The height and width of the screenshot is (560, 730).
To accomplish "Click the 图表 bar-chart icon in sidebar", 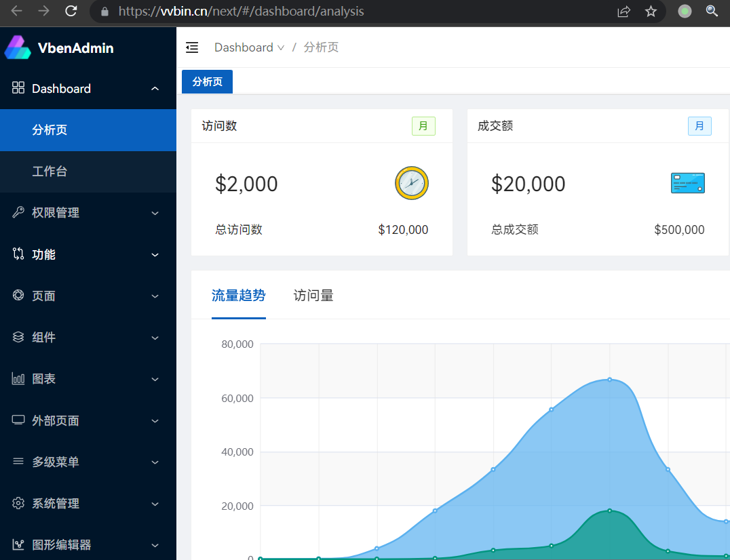I will coord(17,378).
